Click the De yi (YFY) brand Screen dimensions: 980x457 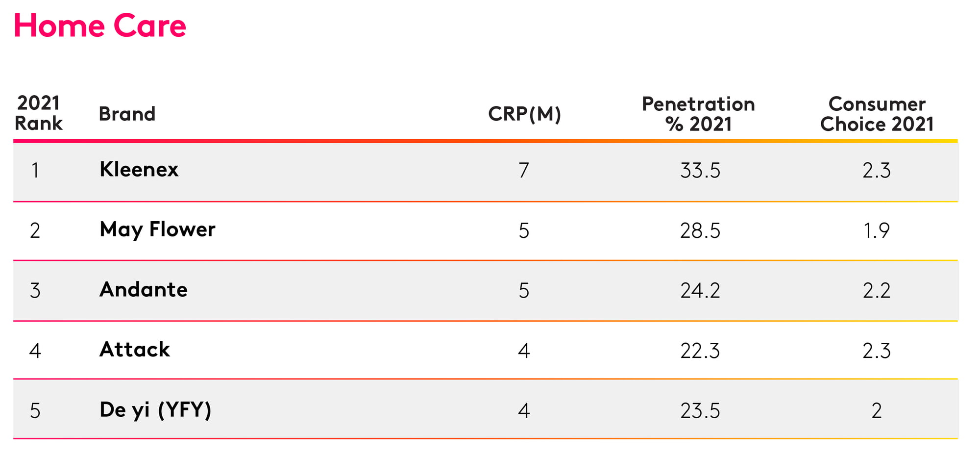tap(155, 410)
